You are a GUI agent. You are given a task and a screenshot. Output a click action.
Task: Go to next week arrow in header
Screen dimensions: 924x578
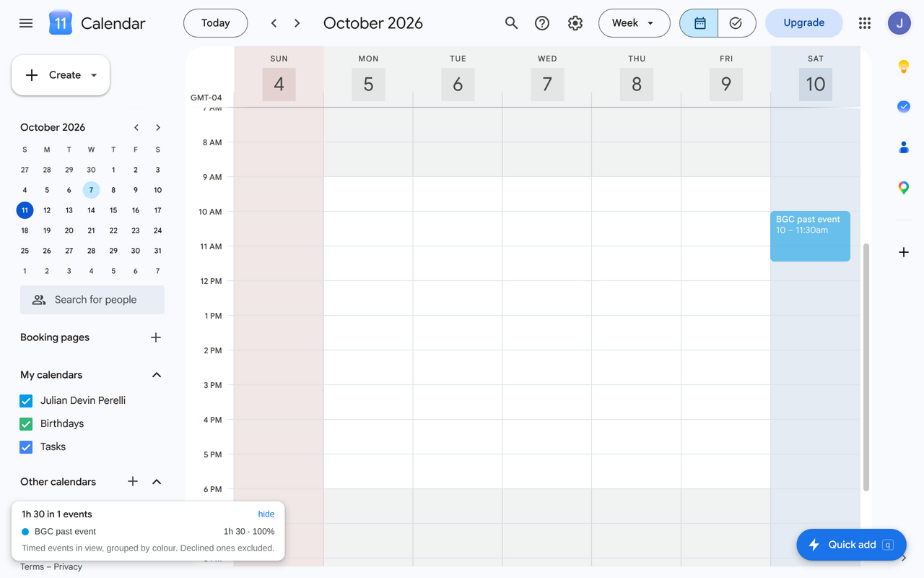297,23
